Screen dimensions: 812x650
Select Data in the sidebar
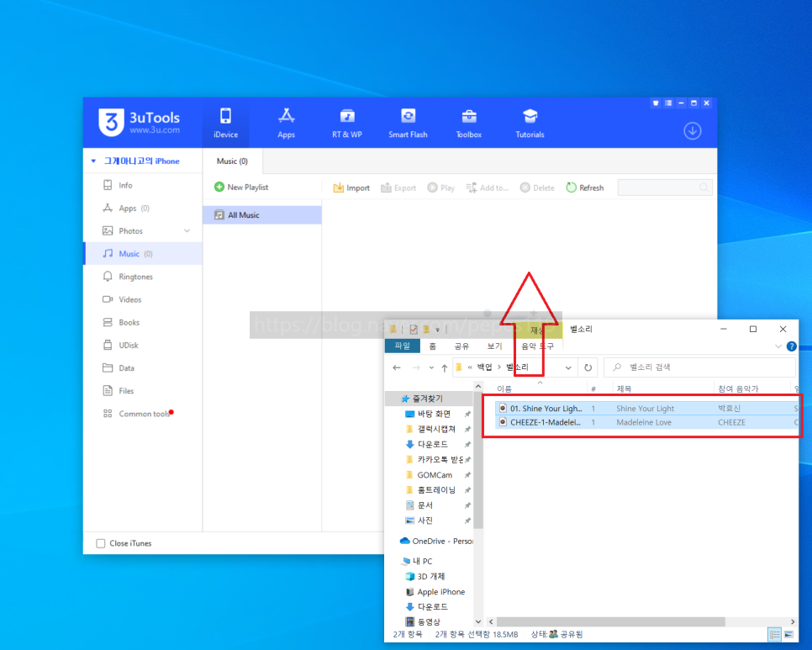pyautogui.click(x=143, y=367)
